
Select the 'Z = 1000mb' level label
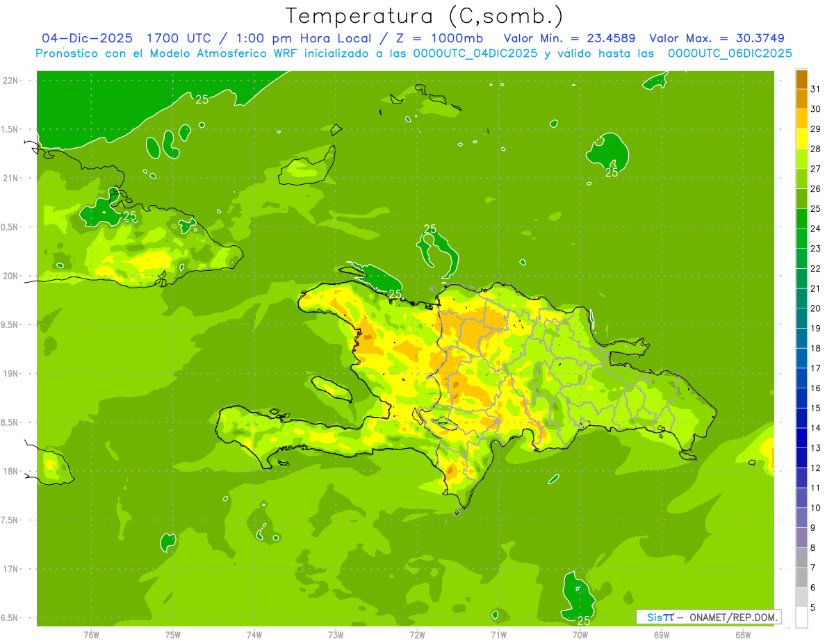click(x=438, y=38)
